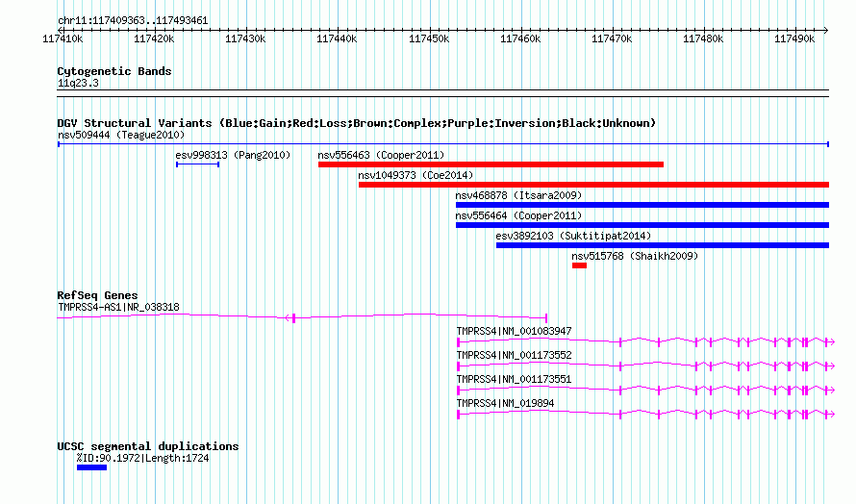Viewport: 856px width, 504px height.
Task: Click the 11q23.3 cytogenetic band label
Action: pos(78,83)
